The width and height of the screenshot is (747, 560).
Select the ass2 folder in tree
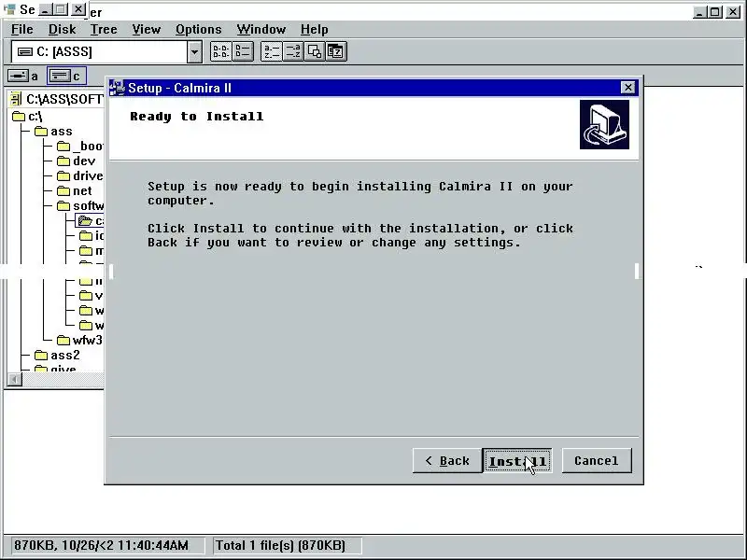(x=57, y=356)
